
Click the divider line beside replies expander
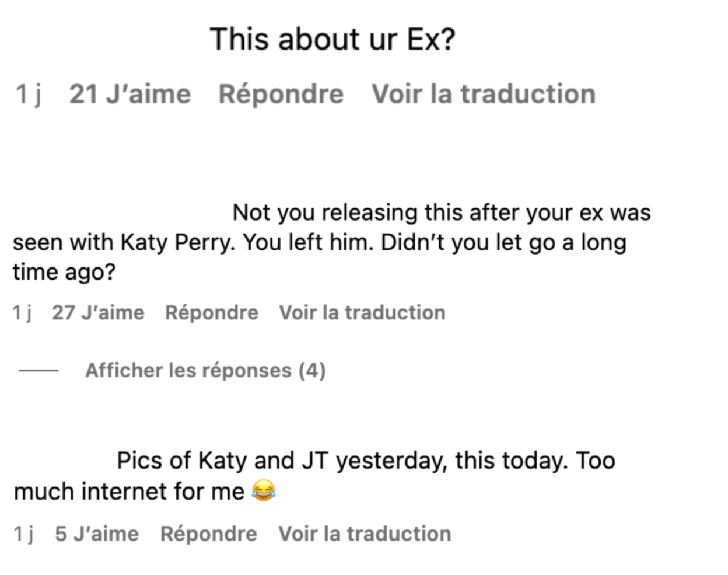(x=38, y=370)
